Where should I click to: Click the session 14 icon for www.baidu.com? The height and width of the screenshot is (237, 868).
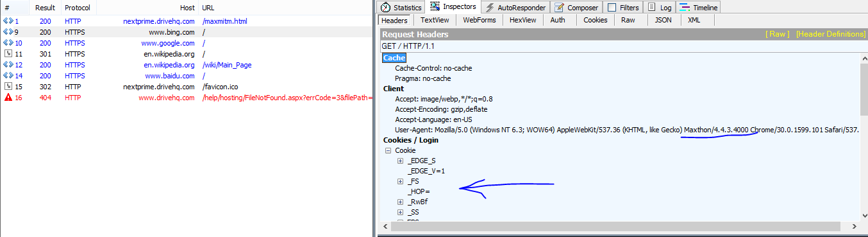[x=8, y=76]
